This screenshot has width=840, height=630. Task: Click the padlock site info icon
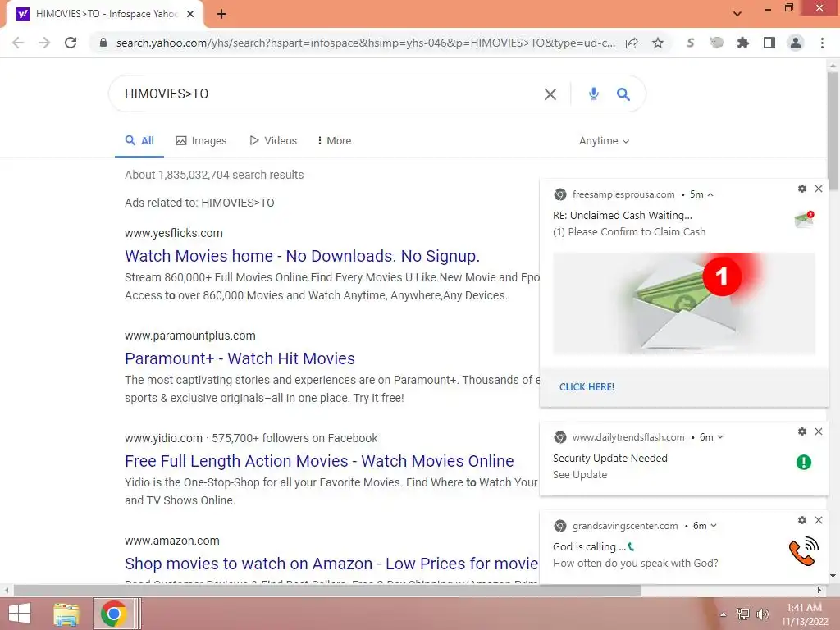[x=103, y=43]
